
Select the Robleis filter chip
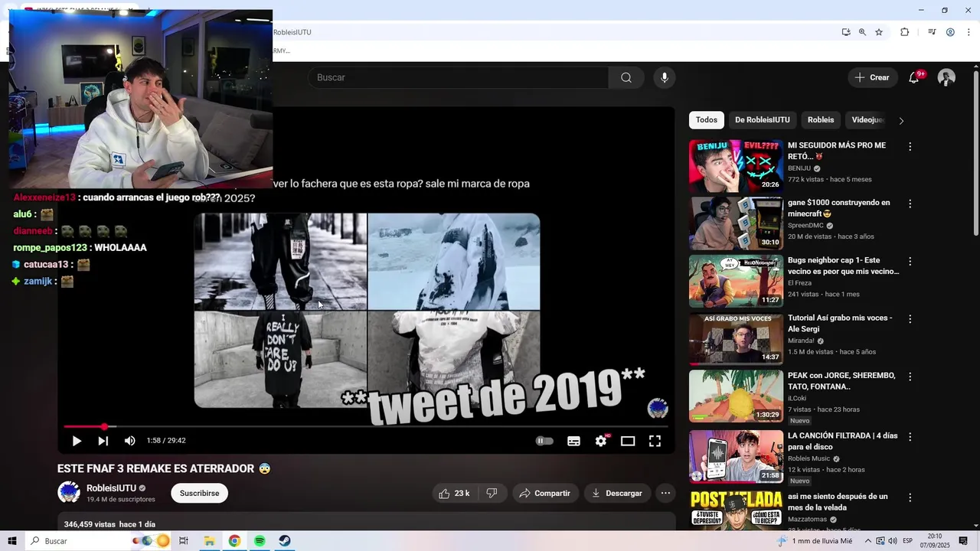pyautogui.click(x=821, y=120)
